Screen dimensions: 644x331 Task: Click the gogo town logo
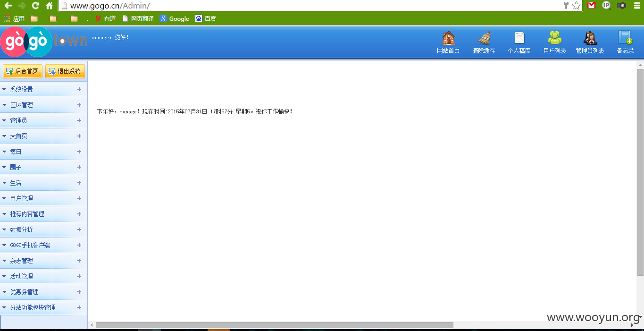point(44,42)
